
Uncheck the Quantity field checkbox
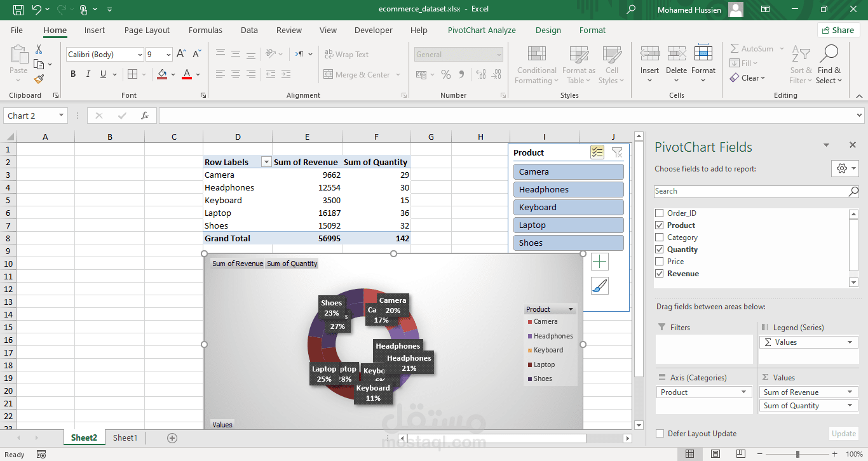[659, 250]
